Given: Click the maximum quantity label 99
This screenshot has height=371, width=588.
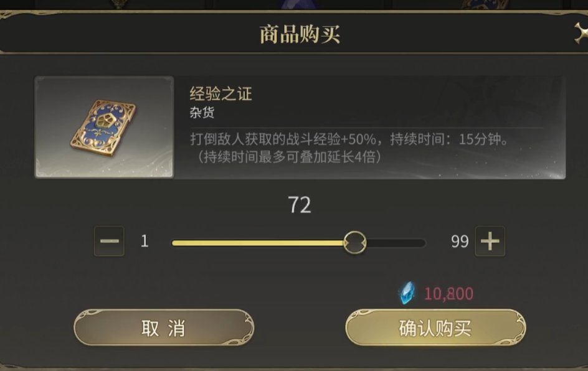Looking at the screenshot, I should 459,242.
